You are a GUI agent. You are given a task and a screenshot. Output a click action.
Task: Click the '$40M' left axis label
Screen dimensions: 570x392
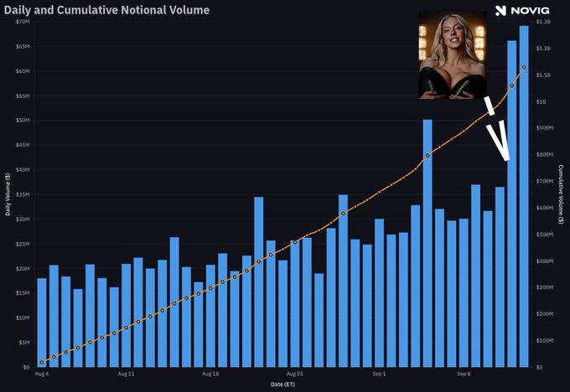coord(23,170)
